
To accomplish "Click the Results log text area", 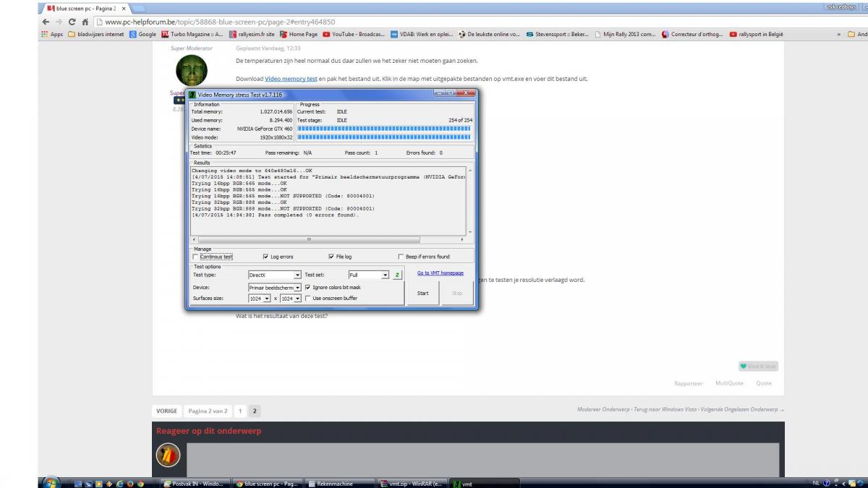I will (x=328, y=201).
